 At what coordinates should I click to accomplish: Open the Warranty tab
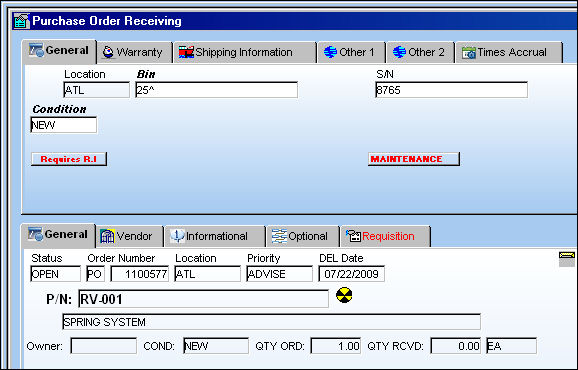pyautogui.click(x=134, y=52)
